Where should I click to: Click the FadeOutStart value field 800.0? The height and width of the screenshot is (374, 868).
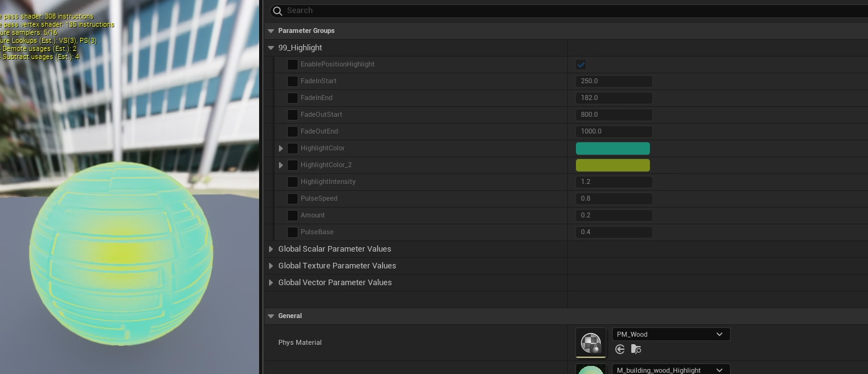pyautogui.click(x=614, y=115)
